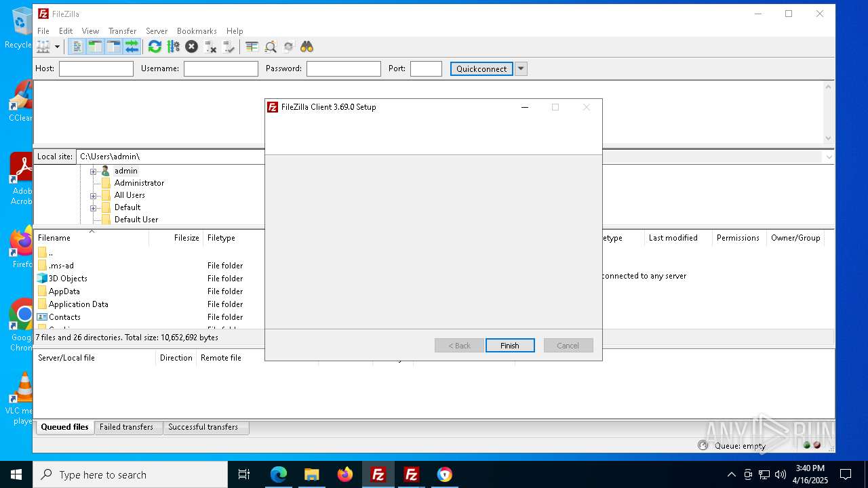
Task: Select the AppData folder row
Action: [x=149, y=291]
